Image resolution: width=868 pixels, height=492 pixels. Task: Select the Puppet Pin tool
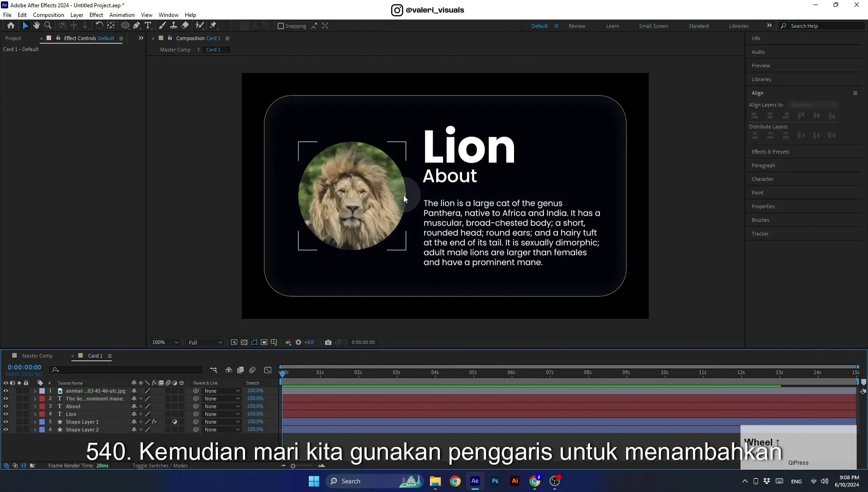point(213,26)
